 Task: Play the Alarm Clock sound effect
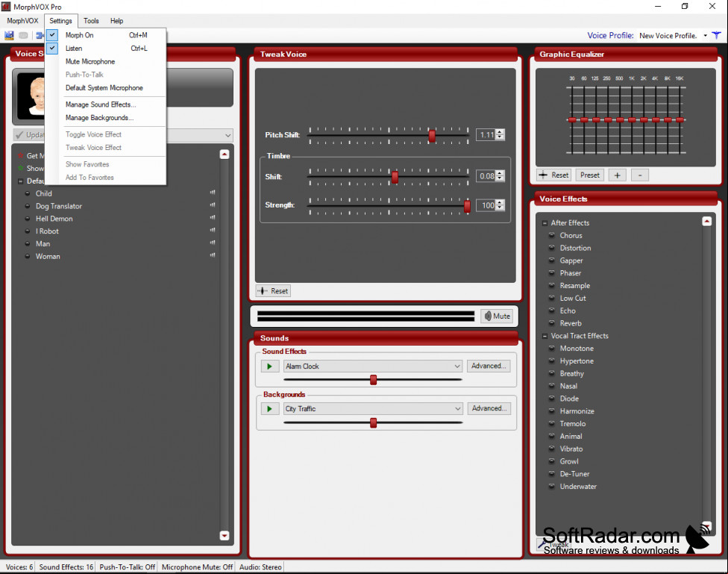point(269,366)
